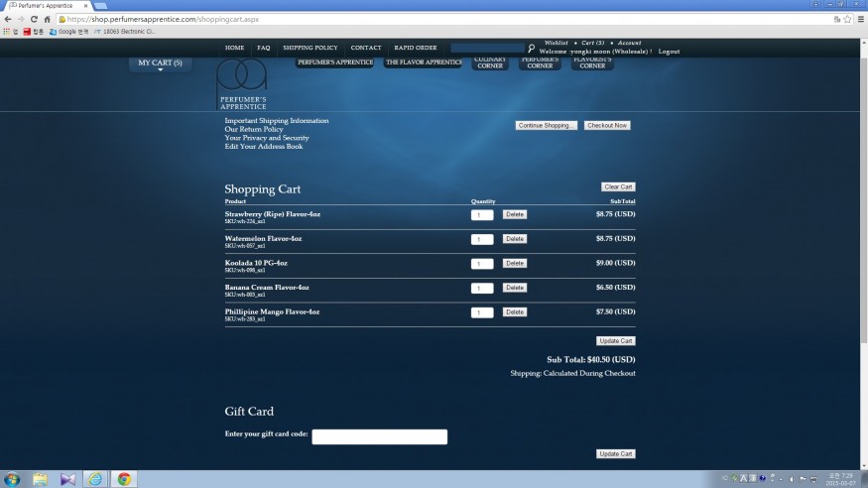This screenshot has height=488, width=868.
Task: Delete Koolada 10 PG-4oz from cart
Action: pyautogui.click(x=514, y=264)
